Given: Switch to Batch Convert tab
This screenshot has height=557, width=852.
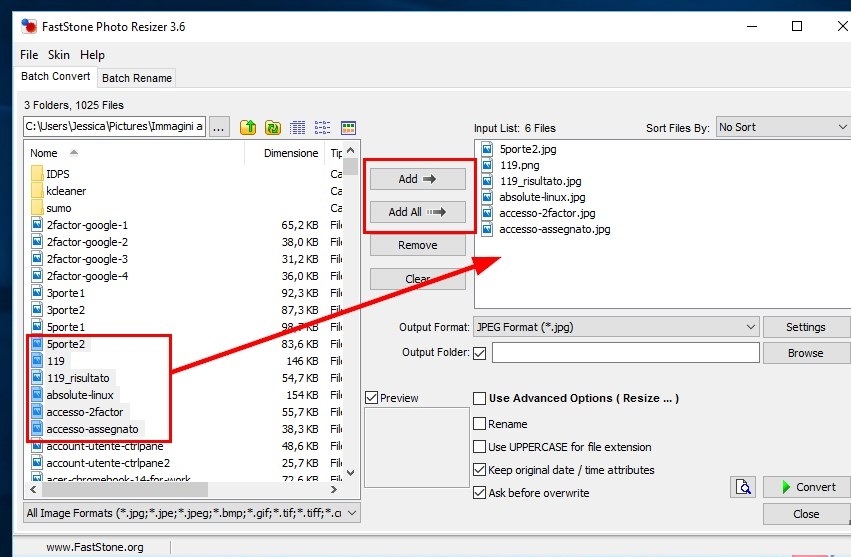Looking at the screenshot, I should (55, 77).
